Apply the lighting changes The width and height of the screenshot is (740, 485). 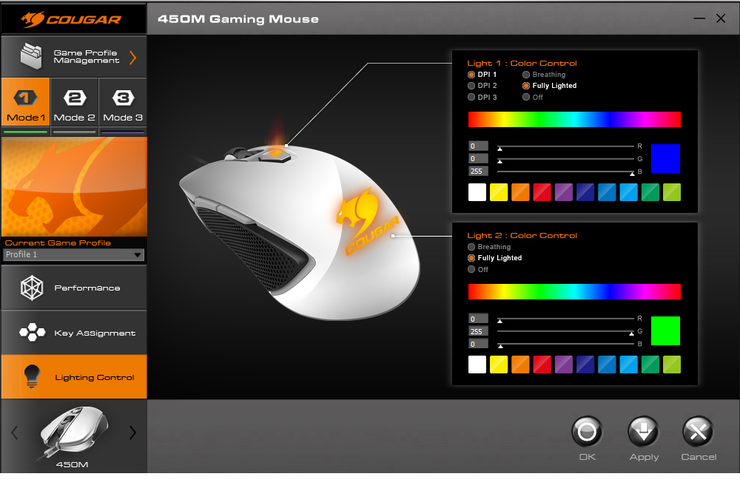(643, 432)
